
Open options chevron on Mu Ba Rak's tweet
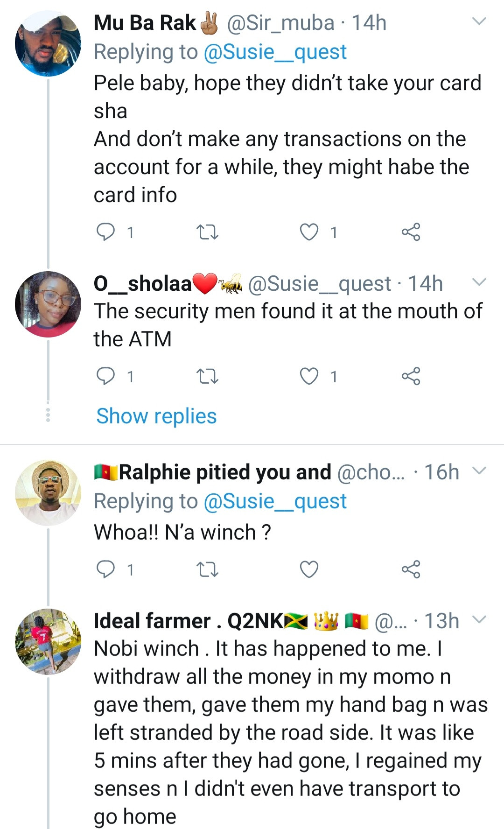click(x=479, y=21)
